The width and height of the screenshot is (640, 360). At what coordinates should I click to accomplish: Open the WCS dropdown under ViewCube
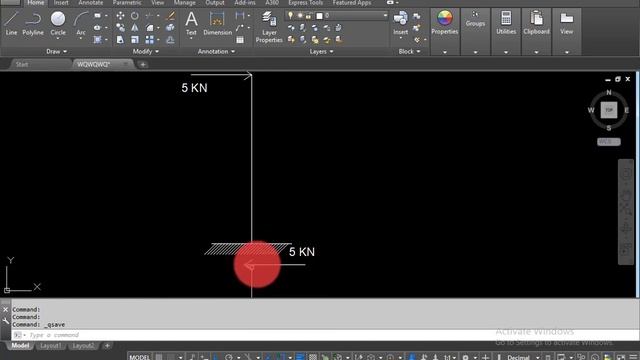point(609,142)
